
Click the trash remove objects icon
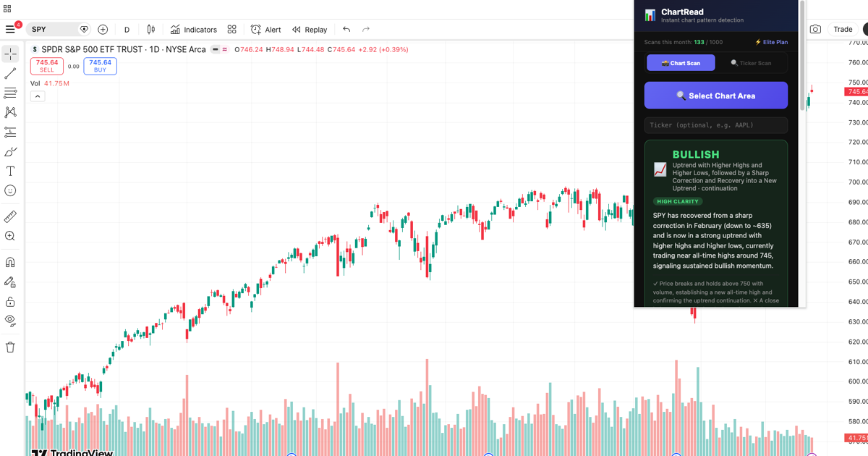point(10,347)
